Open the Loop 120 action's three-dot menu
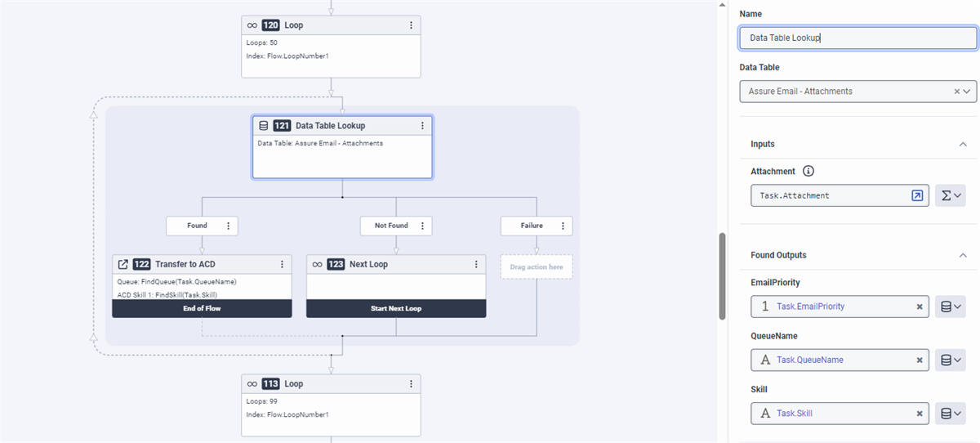 click(411, 25)
